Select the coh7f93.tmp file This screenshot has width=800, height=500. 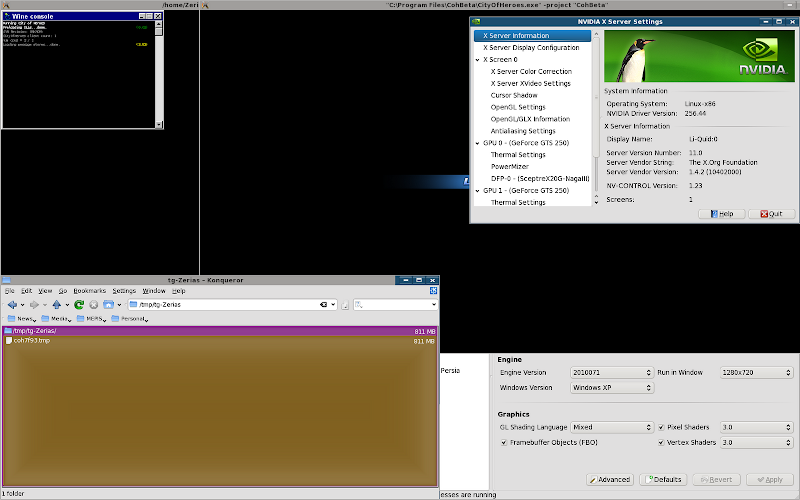point(31,341)
